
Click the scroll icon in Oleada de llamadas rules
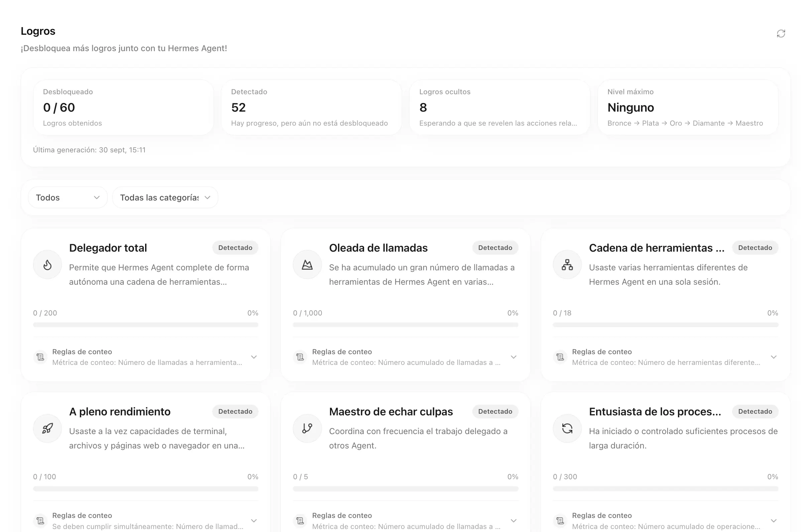[x=300, y=357]
